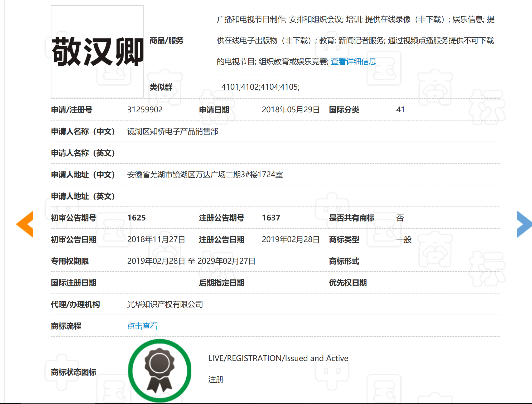Click the 商品/服务 label
Screen dimensions: 532x404
(166, 40)
